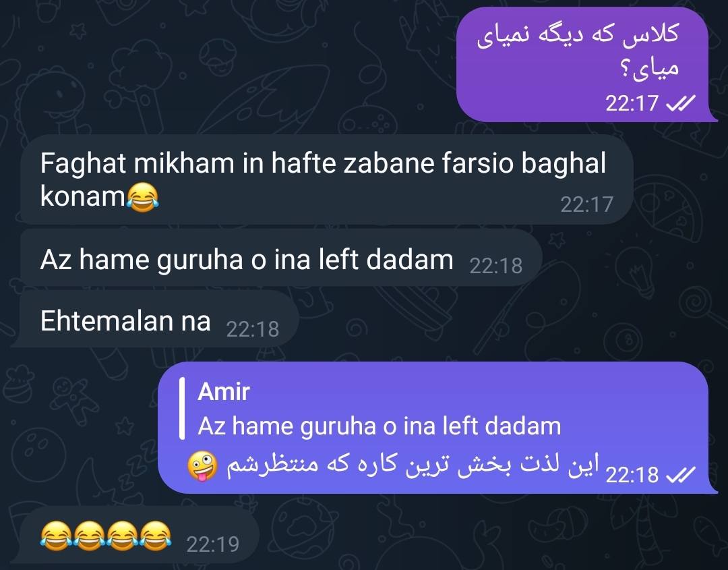The height and width of the screenshot is (570, 728).
Task: Select the 'Az hame guruha o ina left dadam' message
Action: [x=281, y=258]
